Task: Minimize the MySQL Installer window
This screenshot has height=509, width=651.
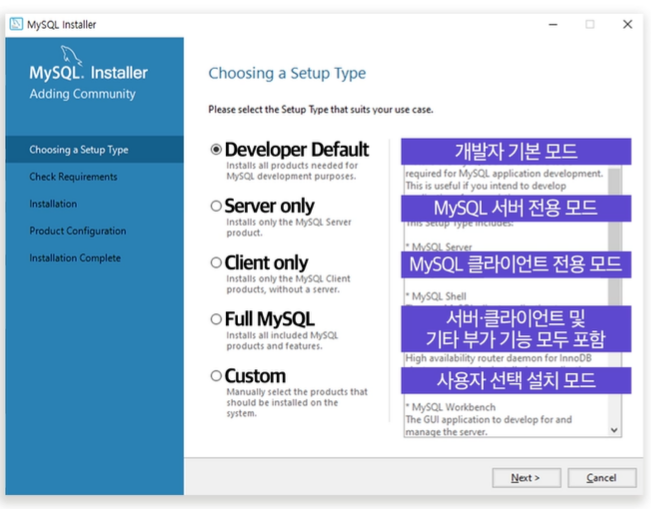Action: point(553,24)
